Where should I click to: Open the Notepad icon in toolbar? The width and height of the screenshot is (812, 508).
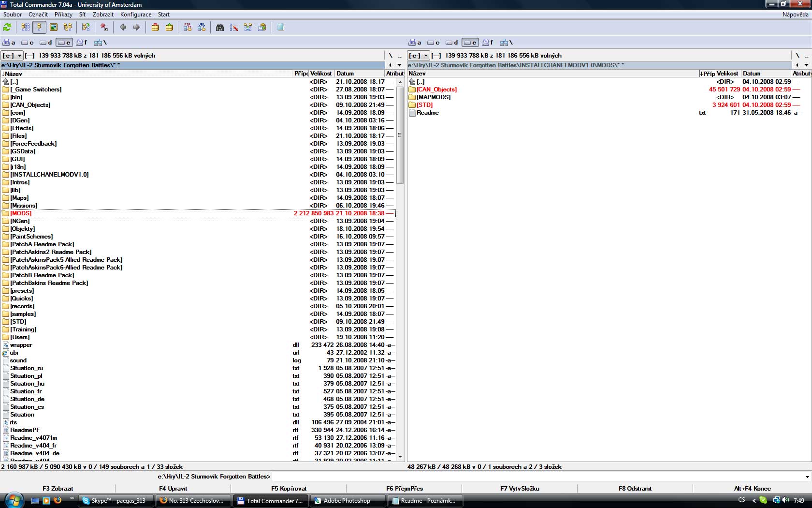280,28
